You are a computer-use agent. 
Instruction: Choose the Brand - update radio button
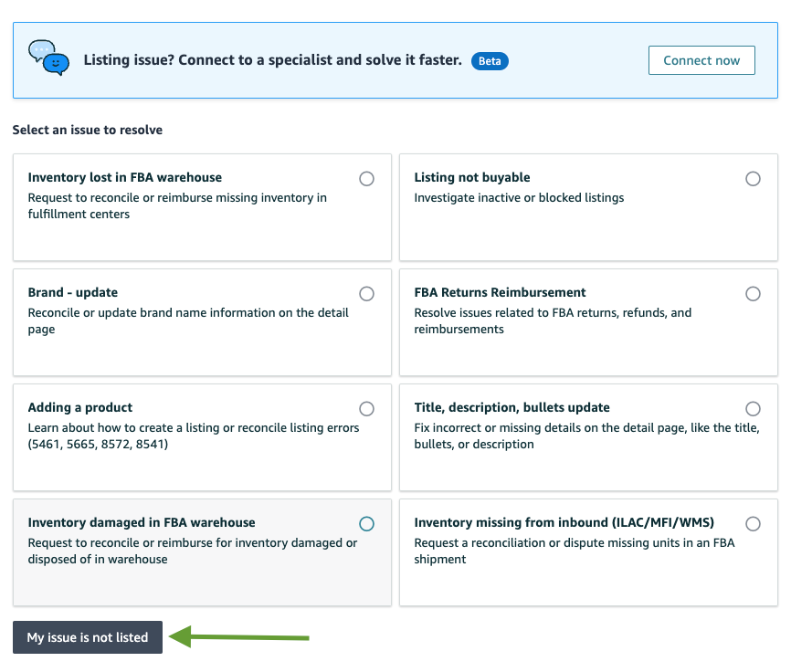click(x=366, y=294)
